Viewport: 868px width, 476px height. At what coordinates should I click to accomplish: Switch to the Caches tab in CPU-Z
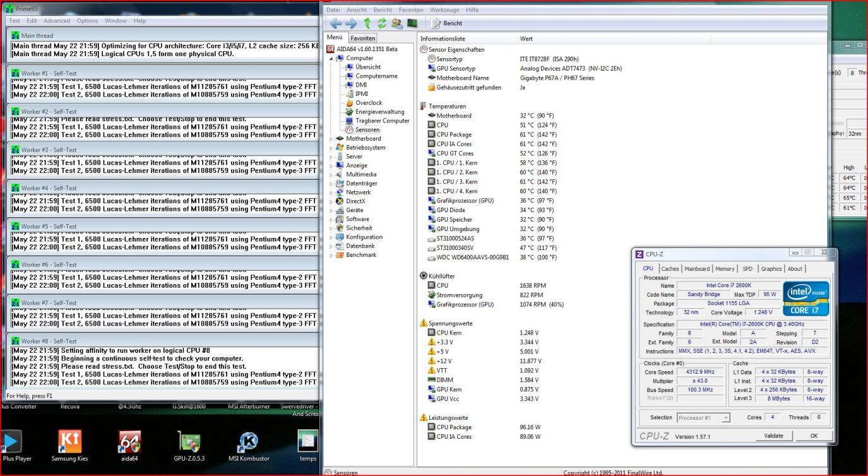point(670,268)
